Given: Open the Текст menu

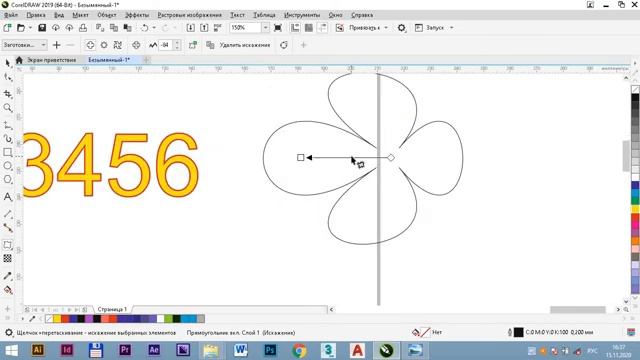Looking at the screenshot, I should pos(238,15).
